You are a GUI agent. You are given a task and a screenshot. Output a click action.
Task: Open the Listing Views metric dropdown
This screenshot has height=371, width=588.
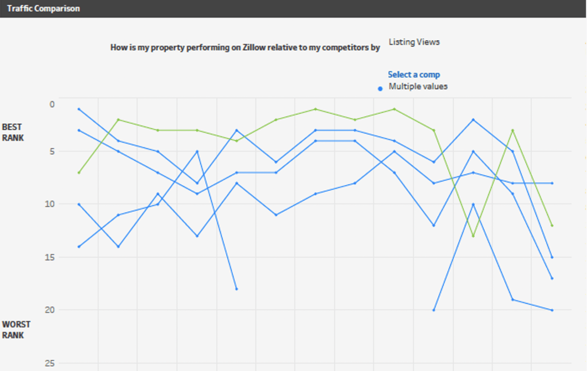coord(414,42)
